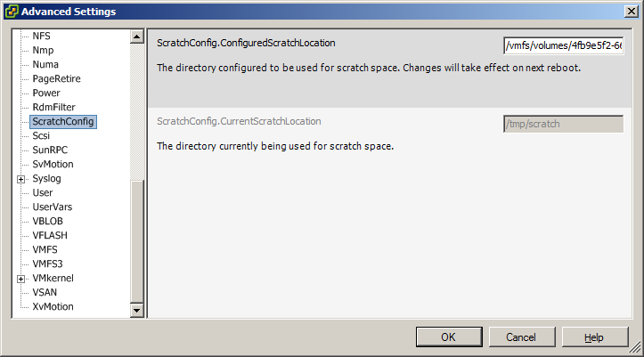
Task: Close the Advanced Settings dialog
Action: click(x=632, y=11)
